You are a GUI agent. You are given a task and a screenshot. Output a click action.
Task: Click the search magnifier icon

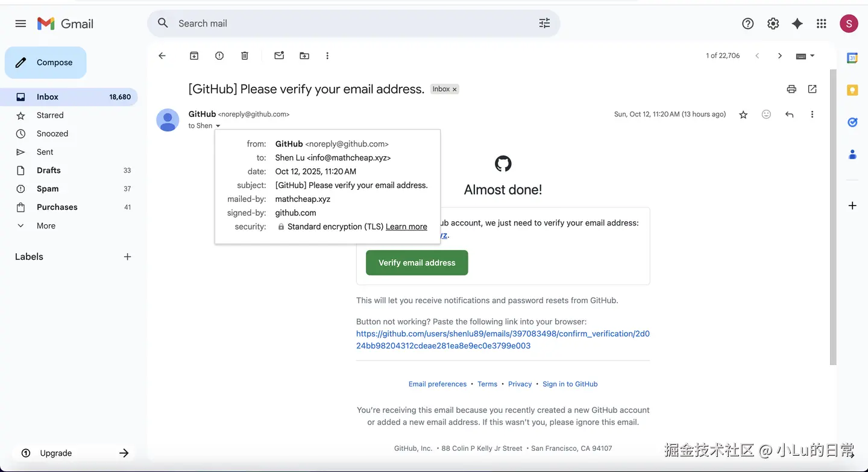pyautogui.click(x=163, y=23)
